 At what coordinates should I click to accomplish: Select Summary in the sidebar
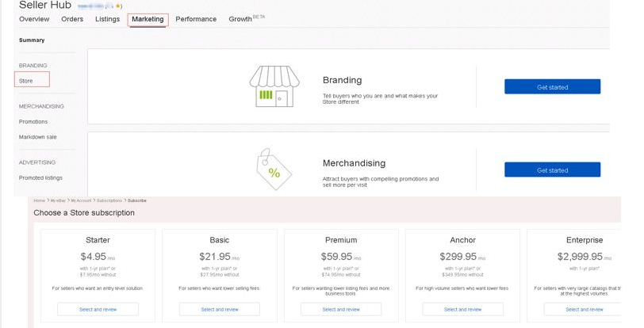tap(32, 40)
